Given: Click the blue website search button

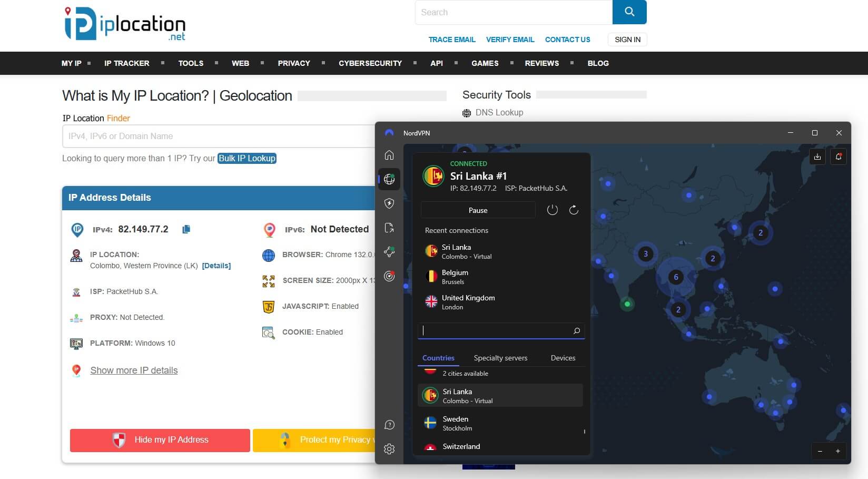Looking at the screenshot, I should click(x=629, y=12).
